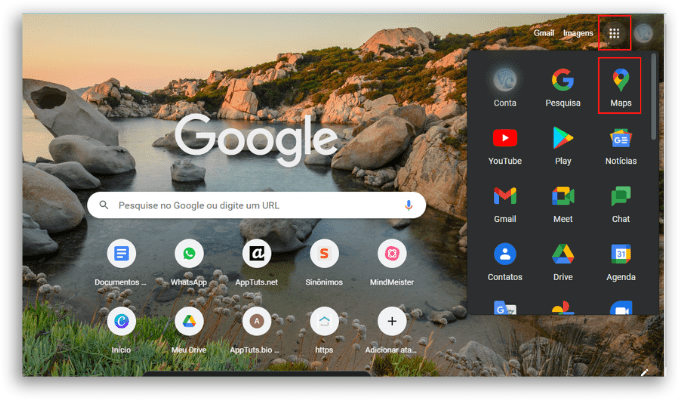The width and height of the screenshot is (700, 400).
Task: Open Pesquisa Google app
Action: pyautogui.click(x=563, y=88)
